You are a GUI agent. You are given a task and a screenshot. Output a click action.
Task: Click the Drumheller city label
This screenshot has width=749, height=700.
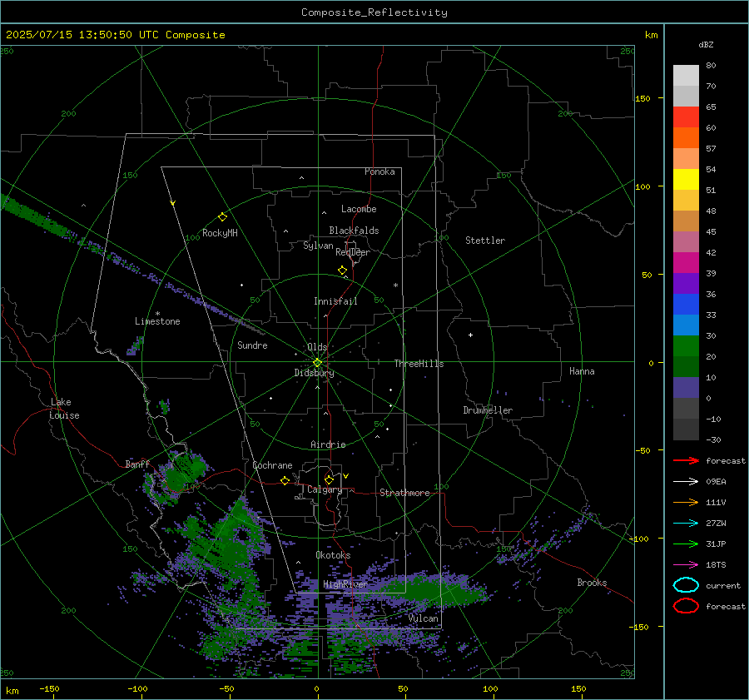click(488, 410)
